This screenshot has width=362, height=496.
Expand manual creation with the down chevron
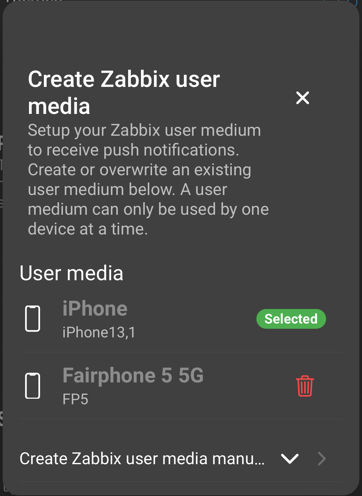(289, 459)
